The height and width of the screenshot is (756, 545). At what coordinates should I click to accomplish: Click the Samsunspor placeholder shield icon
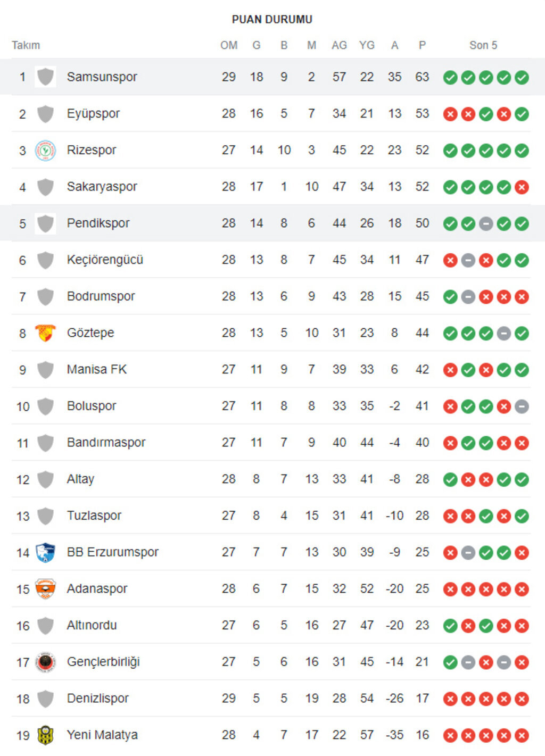(45, 77)
